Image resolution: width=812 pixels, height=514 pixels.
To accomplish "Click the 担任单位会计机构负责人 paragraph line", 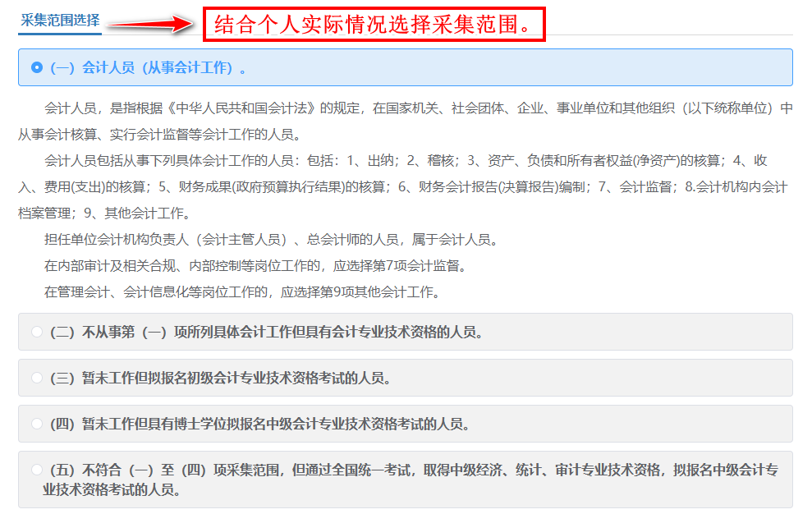I will tap(271, 240).
